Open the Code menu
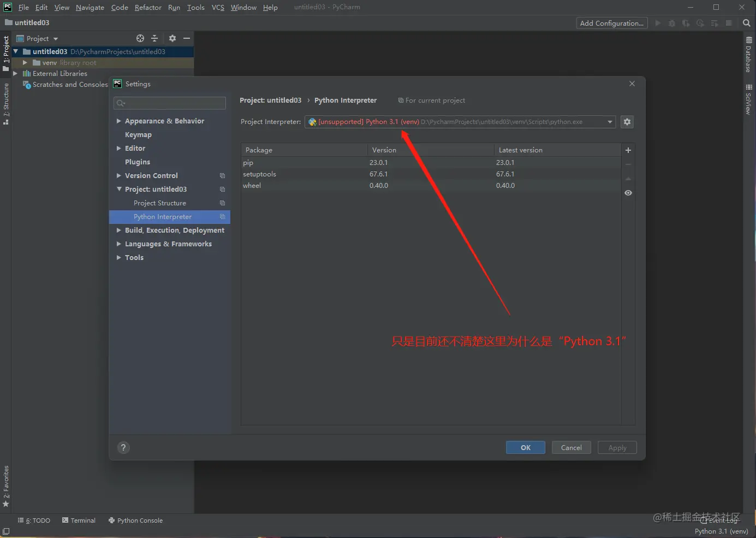The image size is (756, 538). pyautogui.click(x=120, y=7)
